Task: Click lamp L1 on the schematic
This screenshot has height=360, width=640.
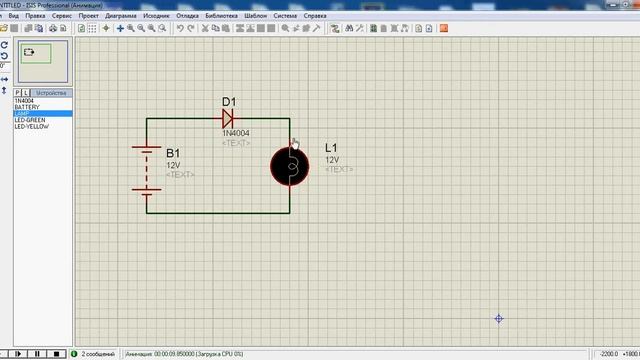Action: coord(289,167)
